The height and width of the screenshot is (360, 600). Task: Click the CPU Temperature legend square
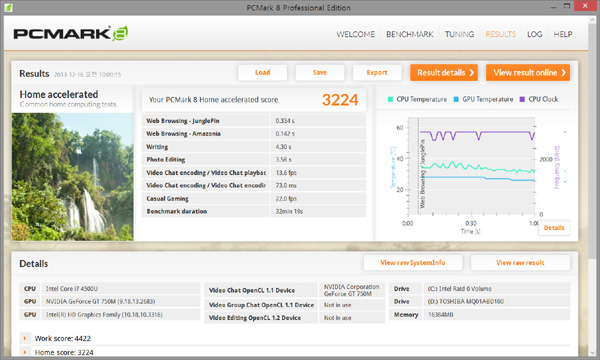click(x=390, y=99)
